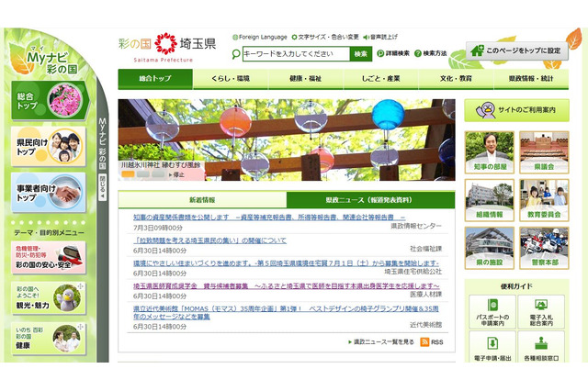
Task: Switch to the 新着情報 tab
Action: [202, 200]
